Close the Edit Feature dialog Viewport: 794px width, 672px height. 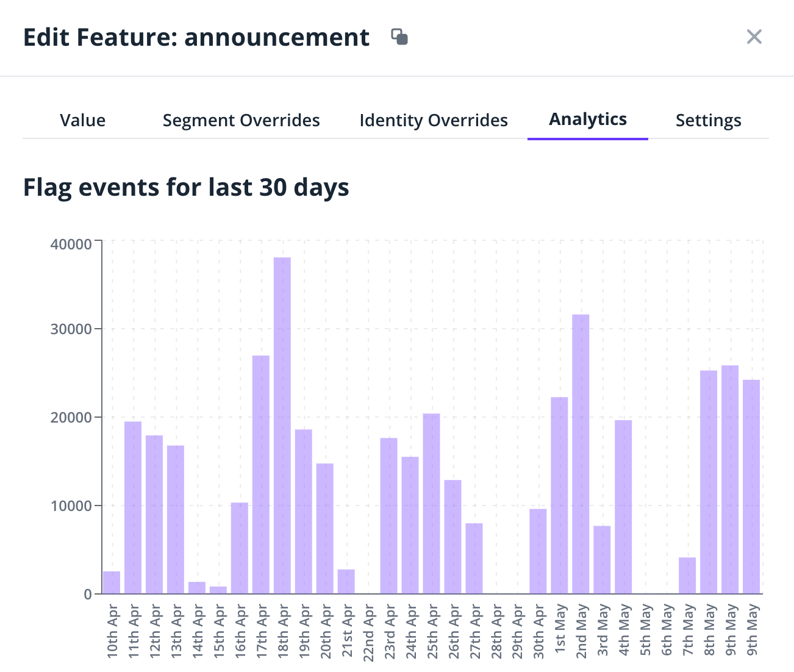pos(754,37)
